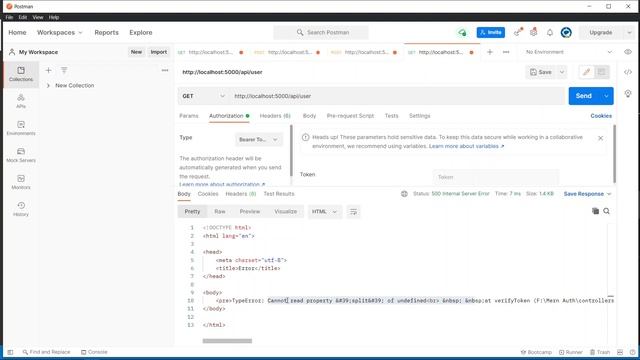Open tab options ellipsis menu
Screen dimensions: 640x360
tap(506, 52)
